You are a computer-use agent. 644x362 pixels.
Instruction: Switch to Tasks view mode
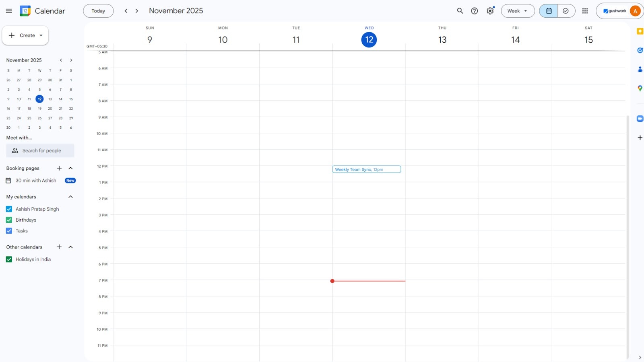pyautogui.click(x=566, y=11)
